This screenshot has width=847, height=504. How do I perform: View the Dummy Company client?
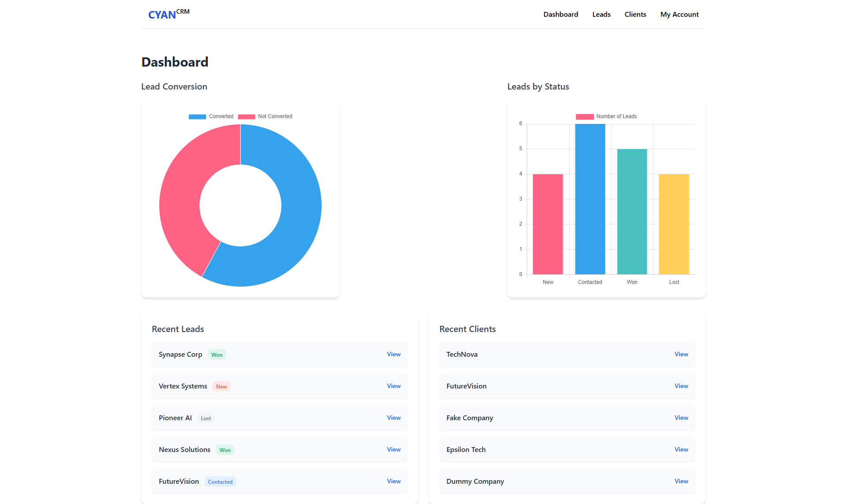[x=681, y=481]
